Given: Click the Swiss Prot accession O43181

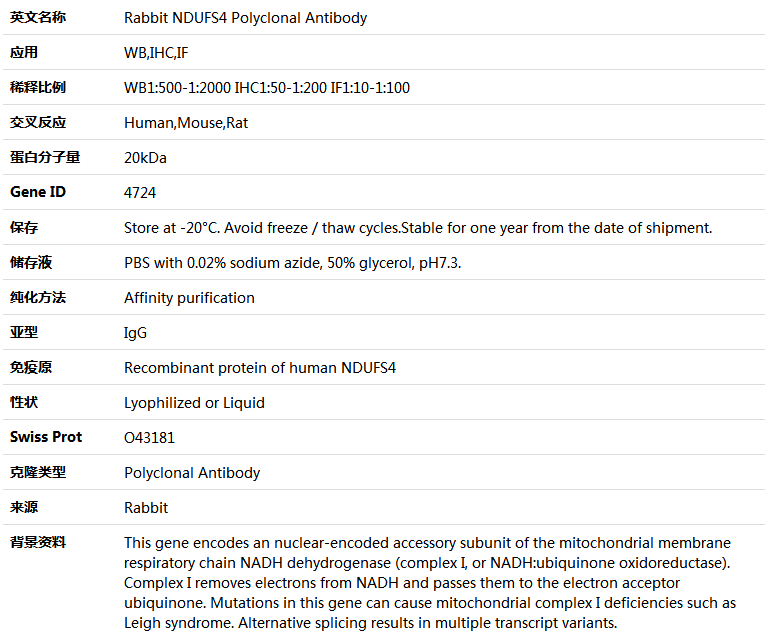Looking at the screenshot, I should pyautogui.click(x=146, y=437).
